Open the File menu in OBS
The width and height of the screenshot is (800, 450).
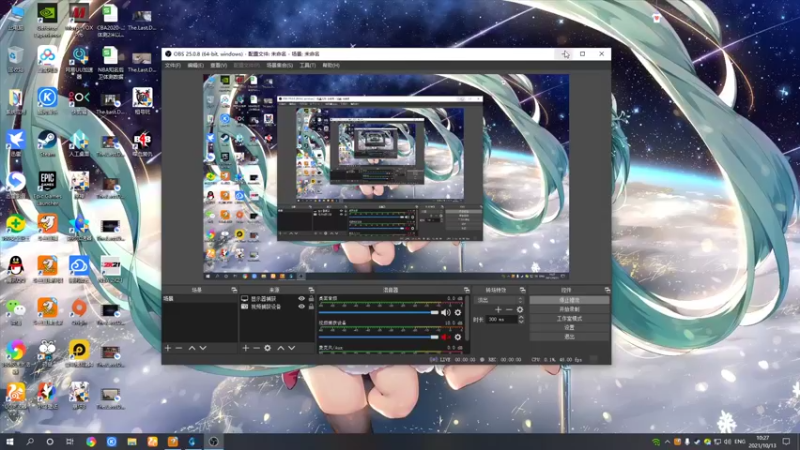click(172, 65)
